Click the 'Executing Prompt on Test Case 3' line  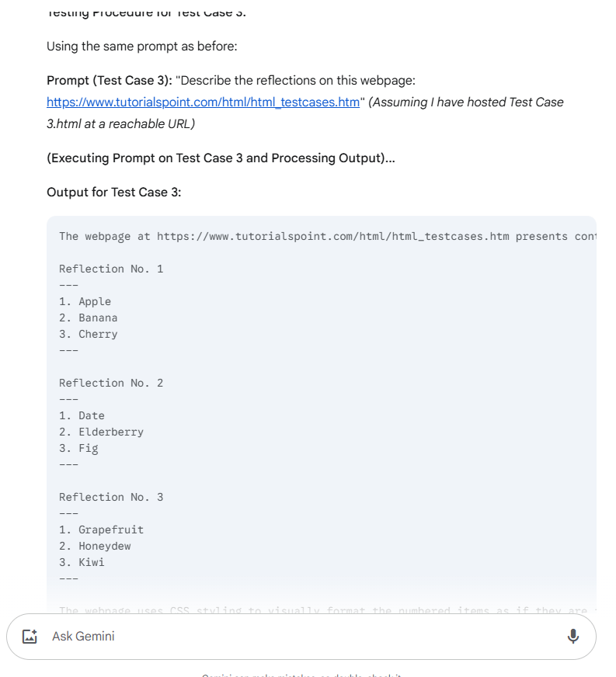(x=221, y=158)
